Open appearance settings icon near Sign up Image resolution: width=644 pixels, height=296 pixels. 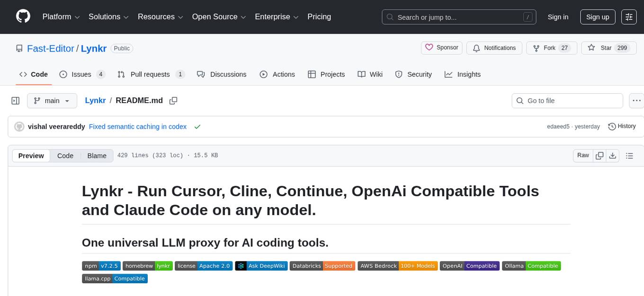tap(629, 17)
